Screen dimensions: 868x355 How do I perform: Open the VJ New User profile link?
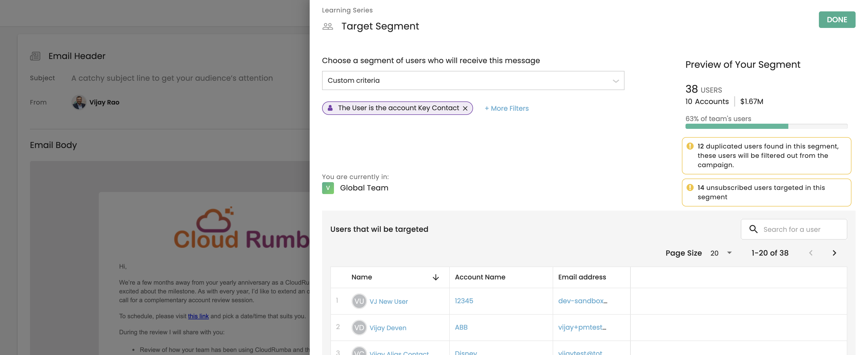[x=389, y=301]
